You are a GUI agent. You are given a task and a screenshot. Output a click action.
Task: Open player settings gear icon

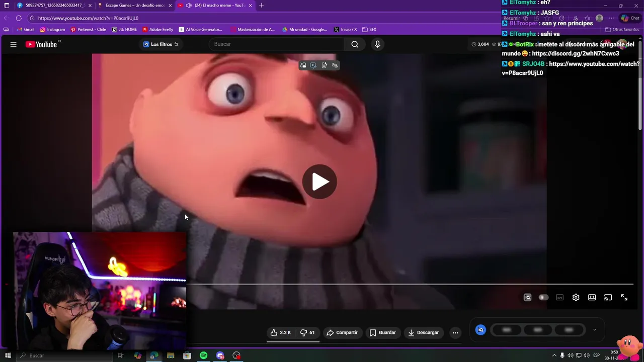coord(576,297)
